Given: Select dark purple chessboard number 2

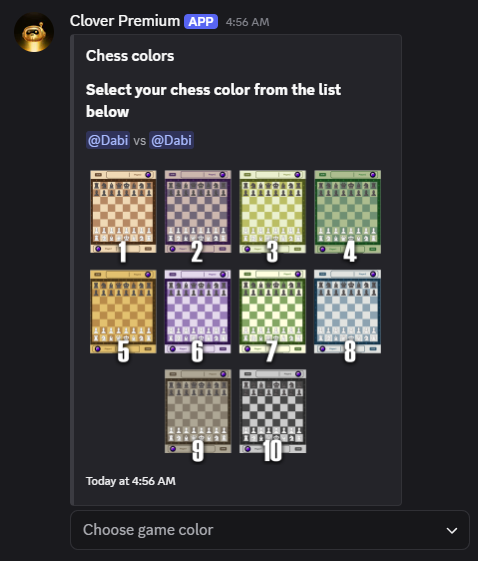Looking at the screenshot, I should pos(198,212).
